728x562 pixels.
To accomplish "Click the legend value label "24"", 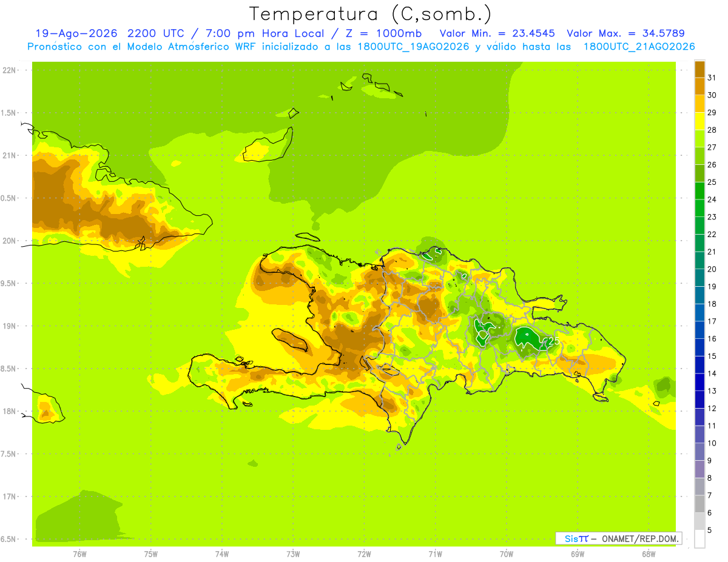I will point(712,199).
